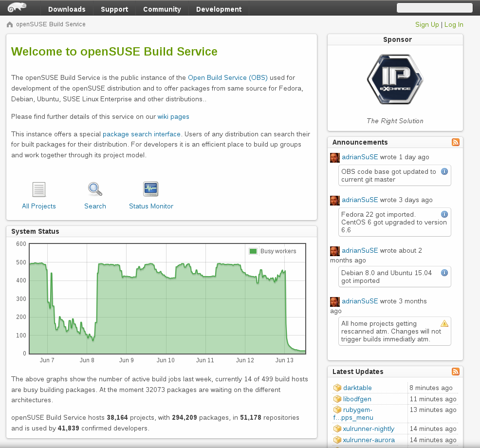Screen dimensions: 480x448
Task: Click the System Status panel heading
Action: coord(35,231)
